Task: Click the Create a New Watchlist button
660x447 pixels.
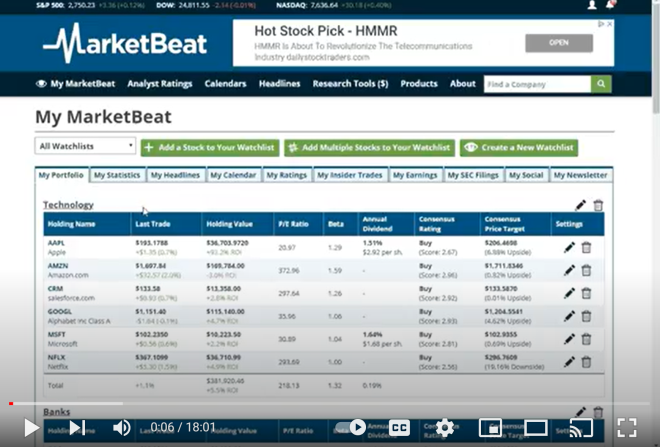Action: pos(518,147)
